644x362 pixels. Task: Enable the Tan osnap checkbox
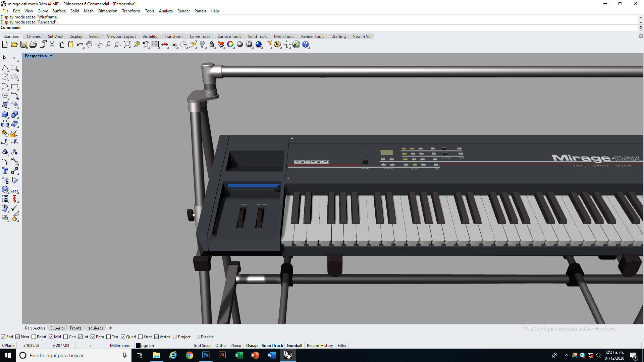[x=109, y=337]
